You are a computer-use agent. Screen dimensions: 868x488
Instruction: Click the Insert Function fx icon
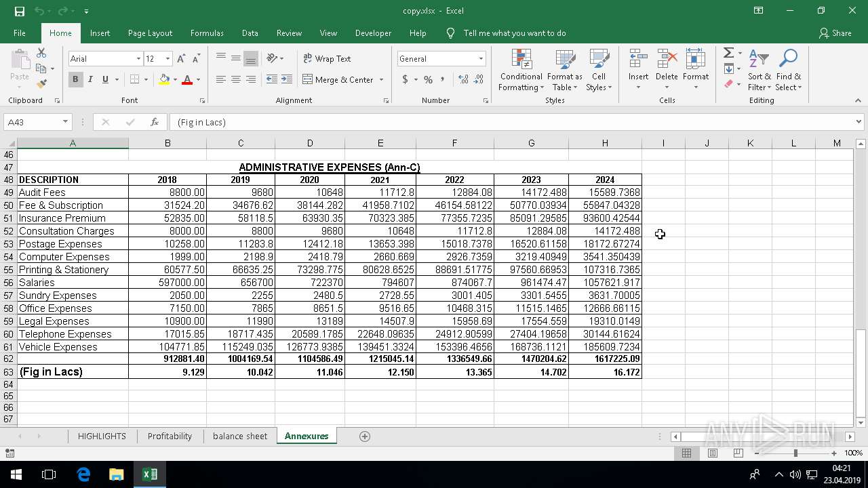(x=155, y=122)
